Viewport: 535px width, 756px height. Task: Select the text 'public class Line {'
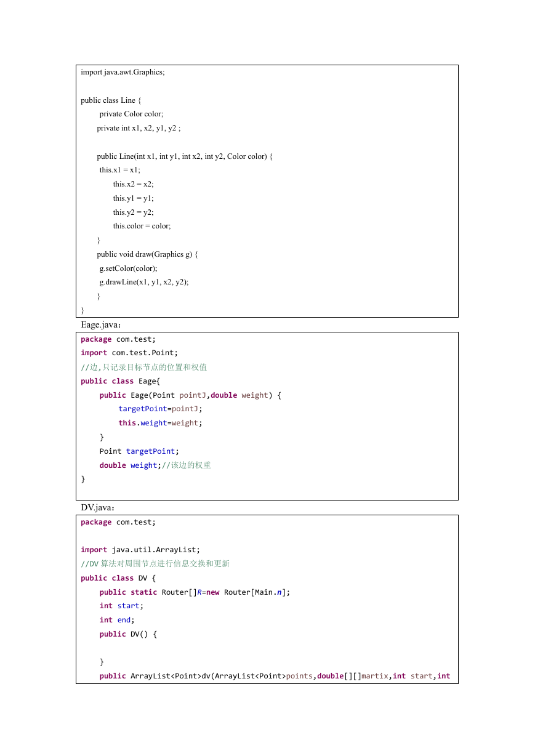coord(111,100)
